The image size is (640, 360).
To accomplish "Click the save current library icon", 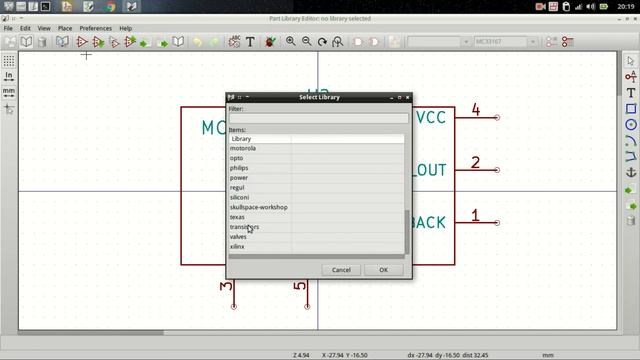I will 10,42.
